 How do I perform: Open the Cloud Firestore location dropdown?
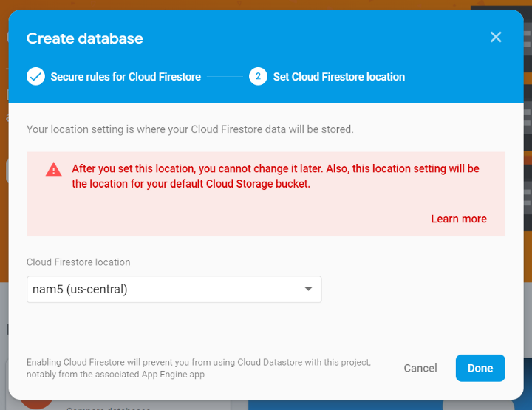(174, 290)
